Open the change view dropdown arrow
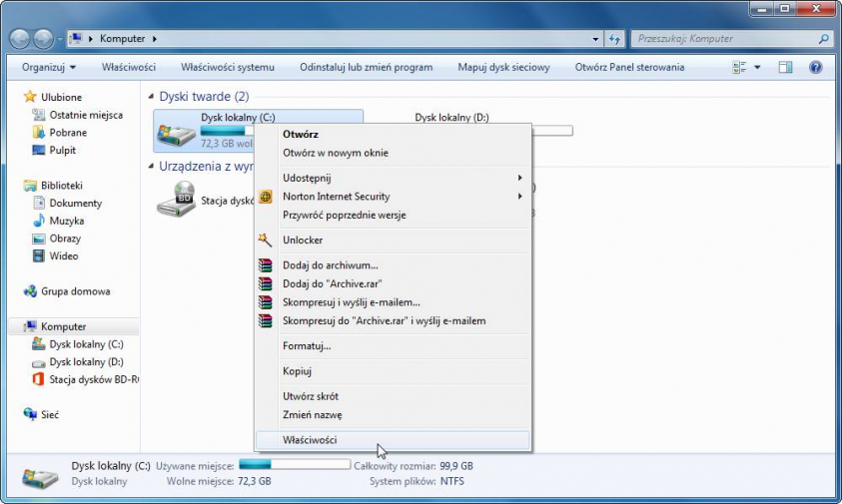Viewport: 842px width, 504px height. tap(757, 67)
